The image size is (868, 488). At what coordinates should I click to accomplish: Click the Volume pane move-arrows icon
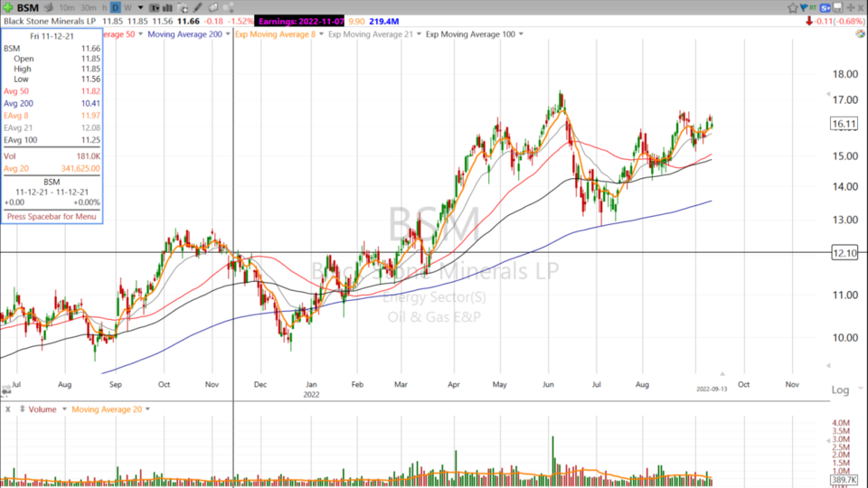pyautogui.click(x=22, y=409)
